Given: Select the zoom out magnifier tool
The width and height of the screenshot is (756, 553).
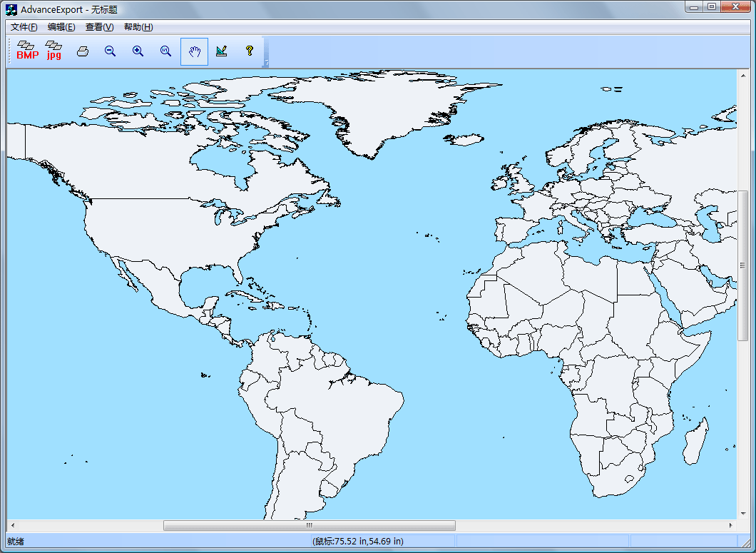Looking at the screenshot, I should click(x=110, y=51).
